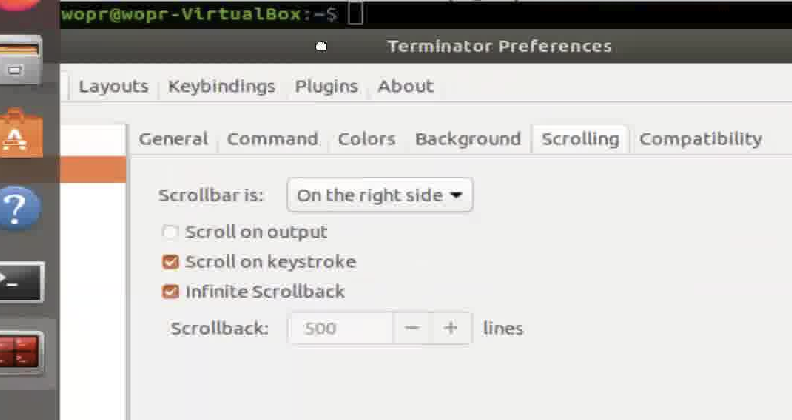Select the highlighted profile in list
The image size is (792, 420).
pyautogui.click(x=93, y=170)
